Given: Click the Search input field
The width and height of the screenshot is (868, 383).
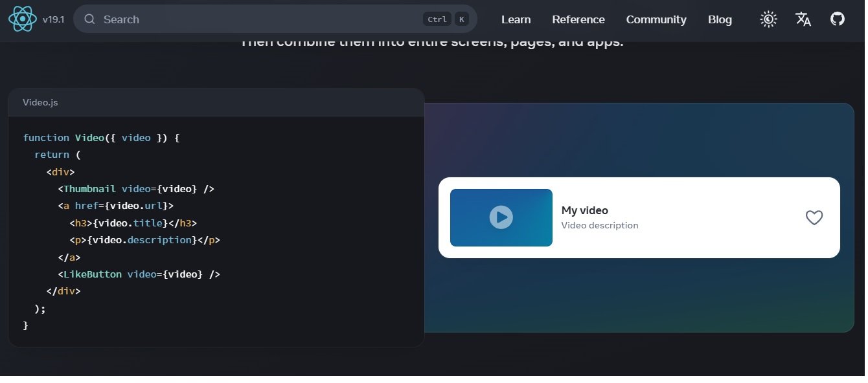Looking at the screenshot, I should click(x=275, y=19).
